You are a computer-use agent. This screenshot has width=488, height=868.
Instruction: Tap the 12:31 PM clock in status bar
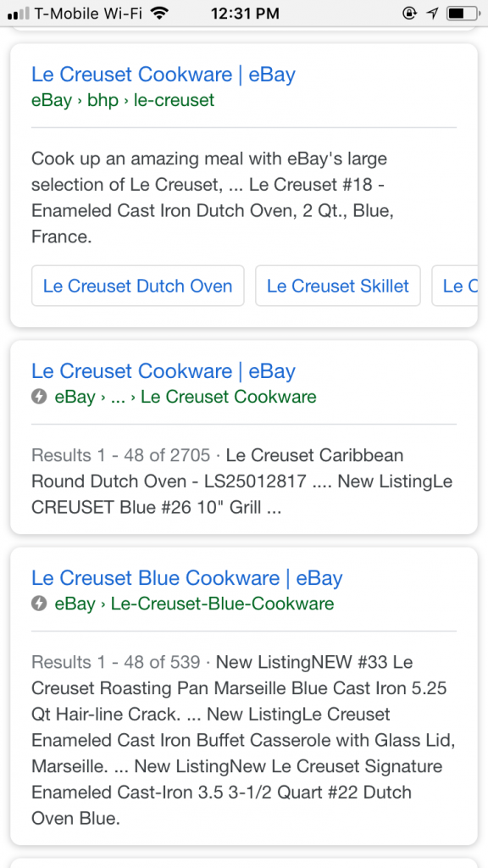click(x=244, y=13)
